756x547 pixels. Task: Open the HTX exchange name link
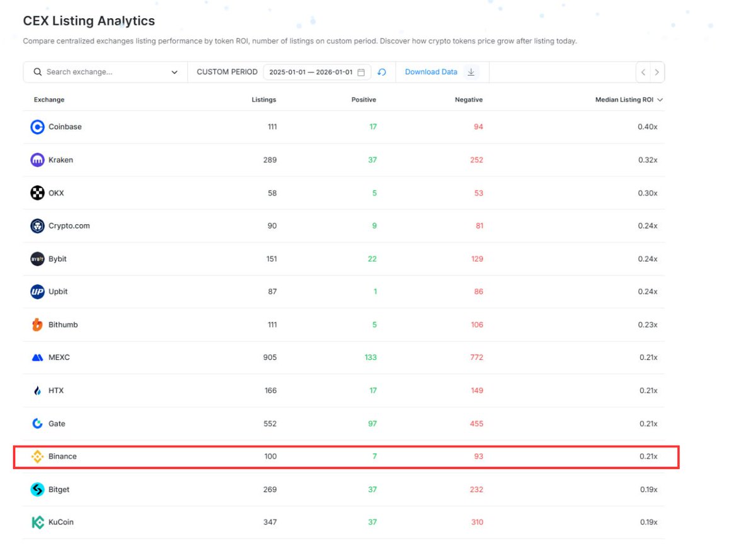pos(56,391)
